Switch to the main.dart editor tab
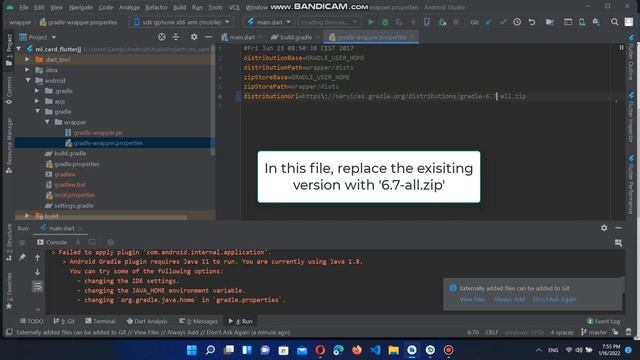This screenshot has height=360, width=640. (x=242, y=37)
